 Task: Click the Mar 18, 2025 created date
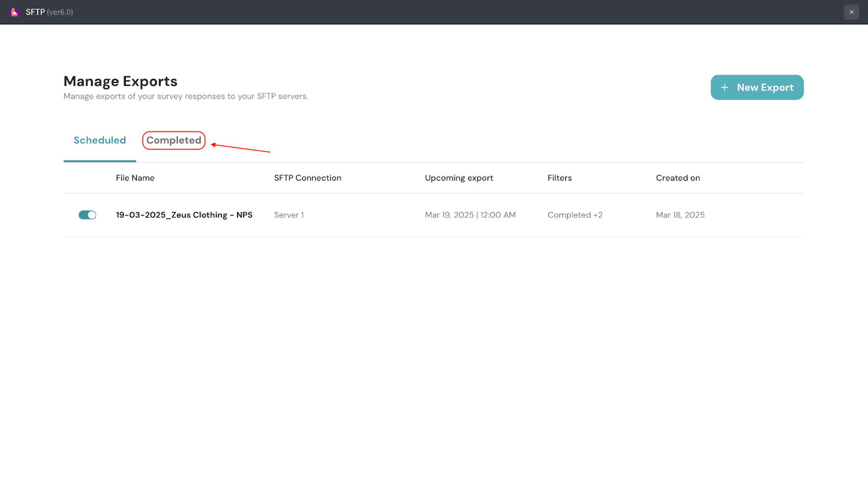coord(680,215)
